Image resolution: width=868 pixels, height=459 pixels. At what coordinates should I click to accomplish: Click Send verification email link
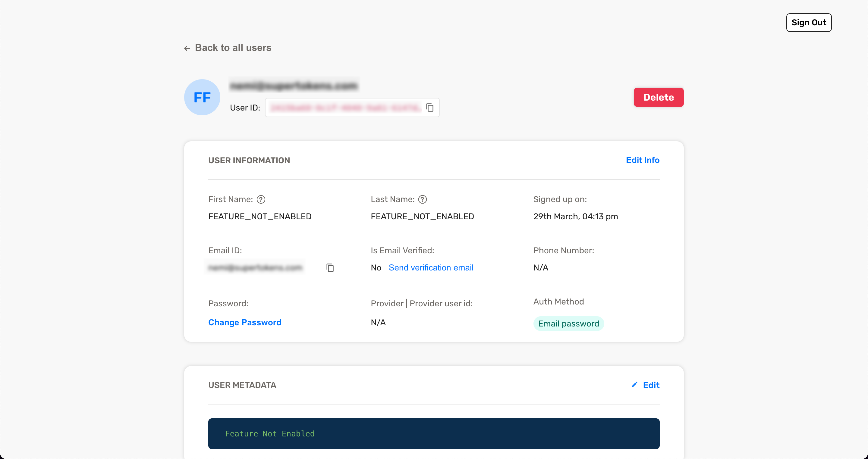(431, 267)
